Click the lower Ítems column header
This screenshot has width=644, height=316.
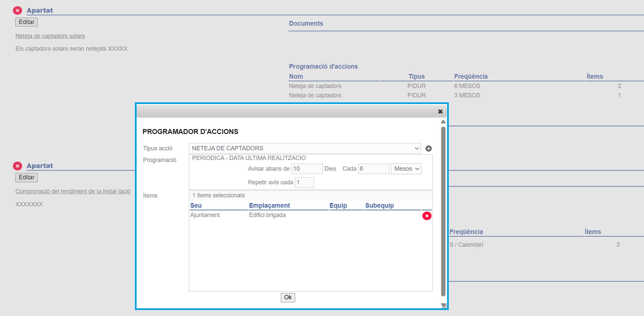[593, 232]
